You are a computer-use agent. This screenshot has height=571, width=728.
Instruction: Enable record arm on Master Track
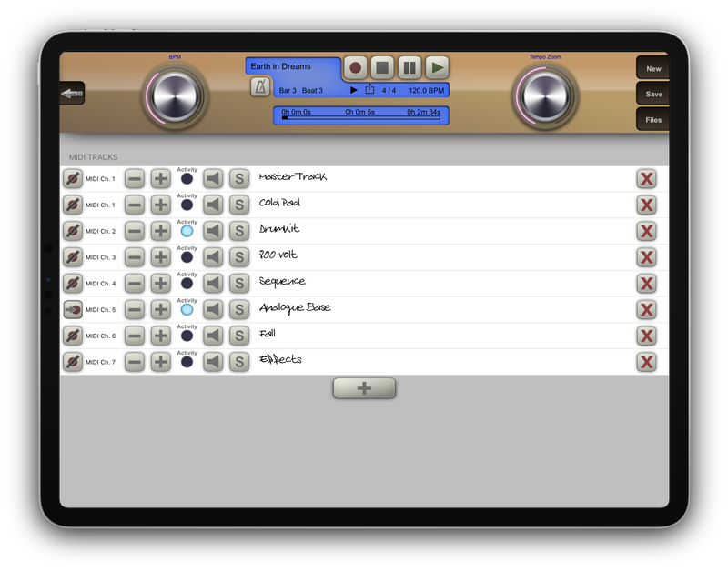pyautogui.click(x=73, y=179)
